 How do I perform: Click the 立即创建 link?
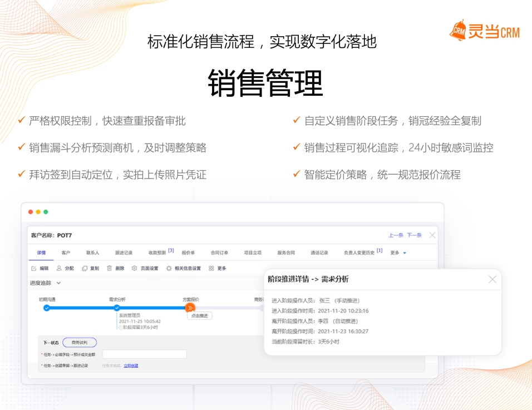pos(131,365)
